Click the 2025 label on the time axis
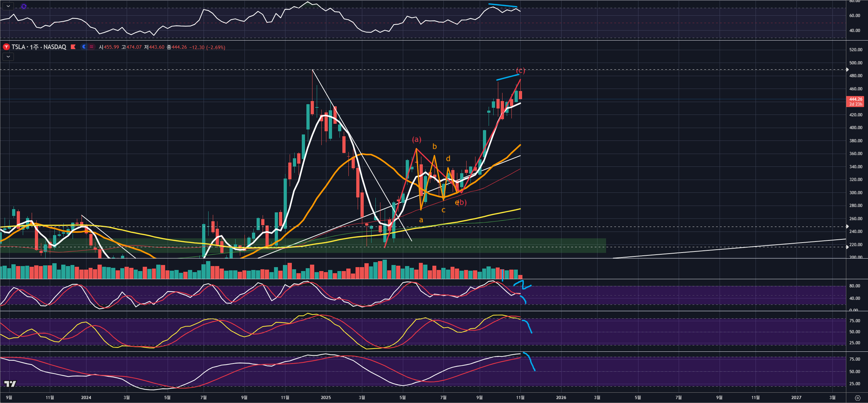868x403 pixels. coord(326,397)
